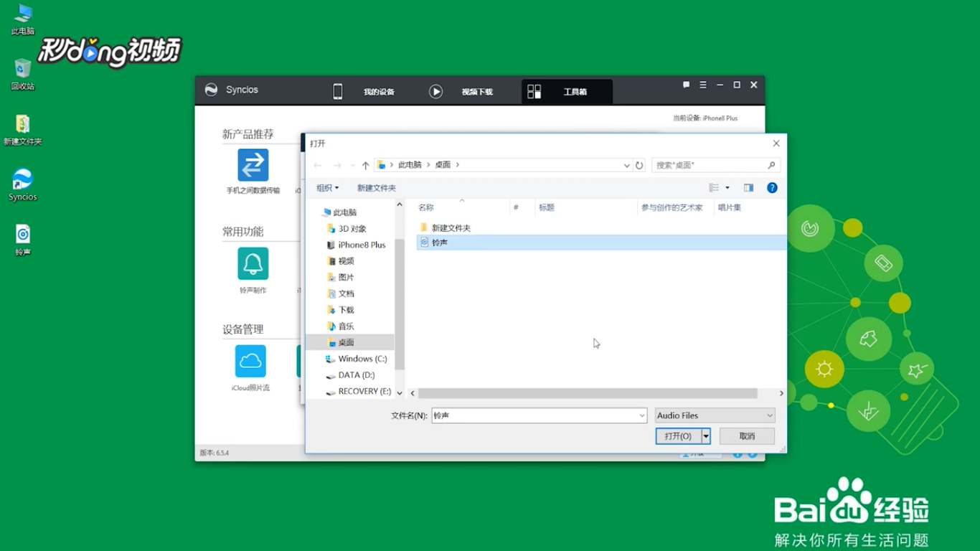Open iCloud照片流 tool

click(x=250, y=368)
